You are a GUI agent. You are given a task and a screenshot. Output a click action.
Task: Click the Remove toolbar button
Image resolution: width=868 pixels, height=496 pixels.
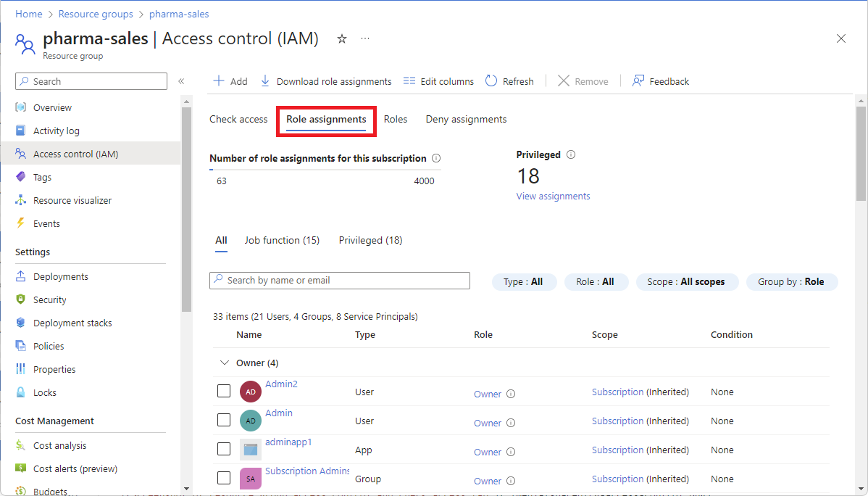pyautogui.click(x=583, y=81)
